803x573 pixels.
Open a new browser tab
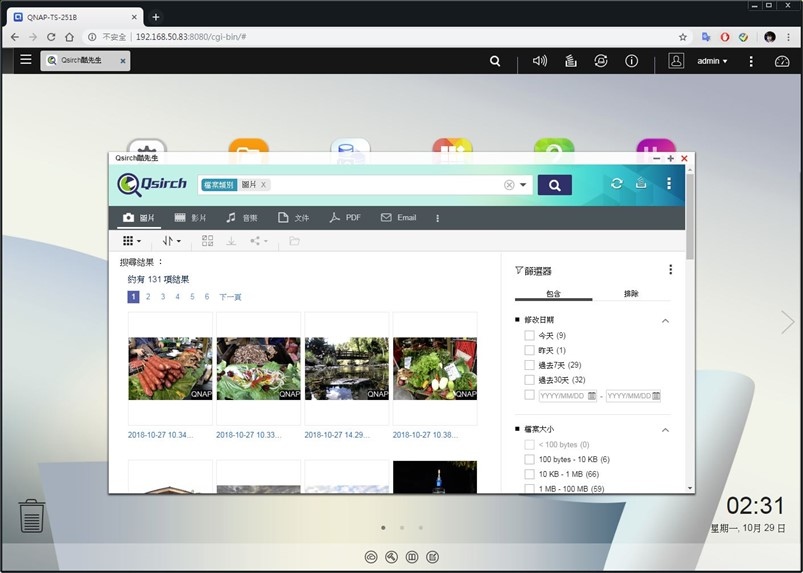tap(156, 17)
